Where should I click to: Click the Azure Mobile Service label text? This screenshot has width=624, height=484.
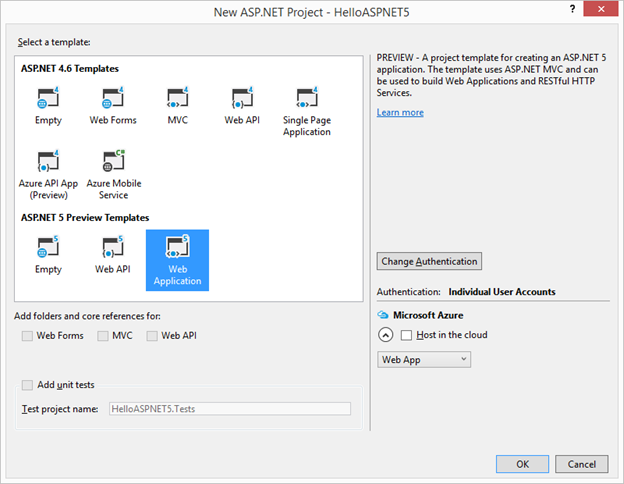114,189
